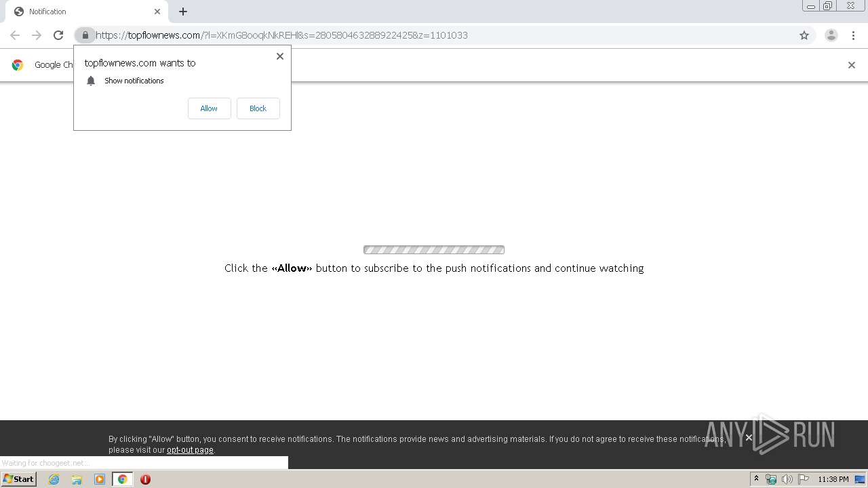Click the striped loading progress bar
The image size is (868, 488).
click(434, 249)
